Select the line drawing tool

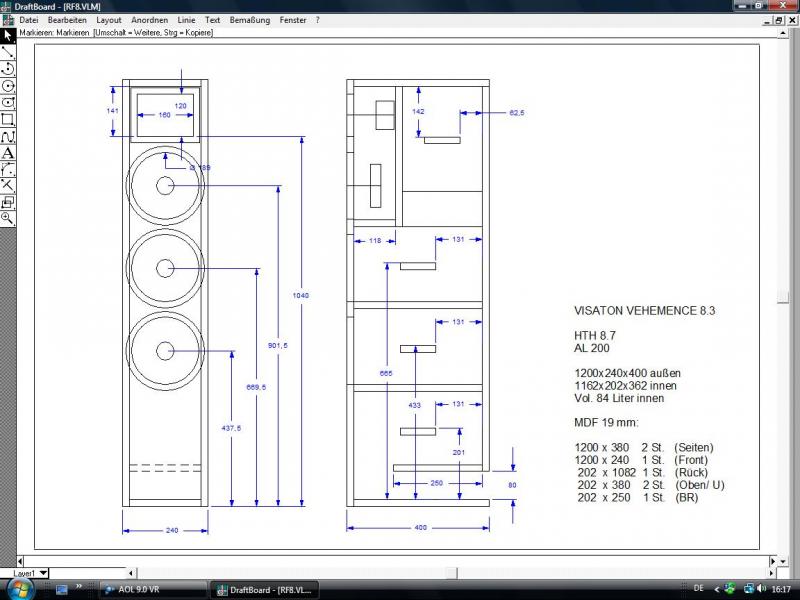tap(7, 52)
